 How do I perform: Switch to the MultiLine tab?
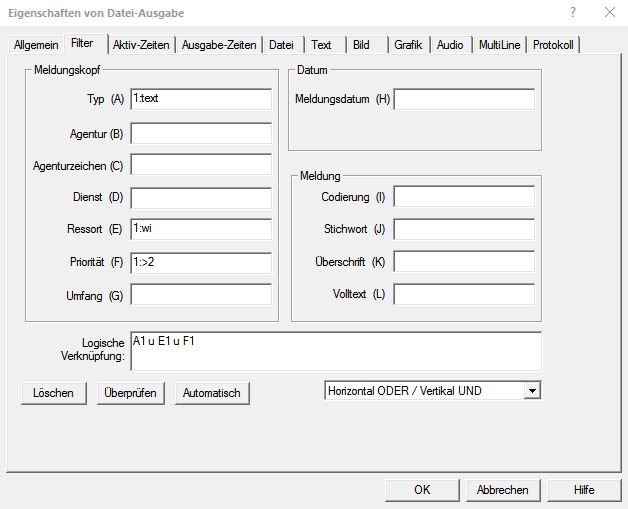499,45
